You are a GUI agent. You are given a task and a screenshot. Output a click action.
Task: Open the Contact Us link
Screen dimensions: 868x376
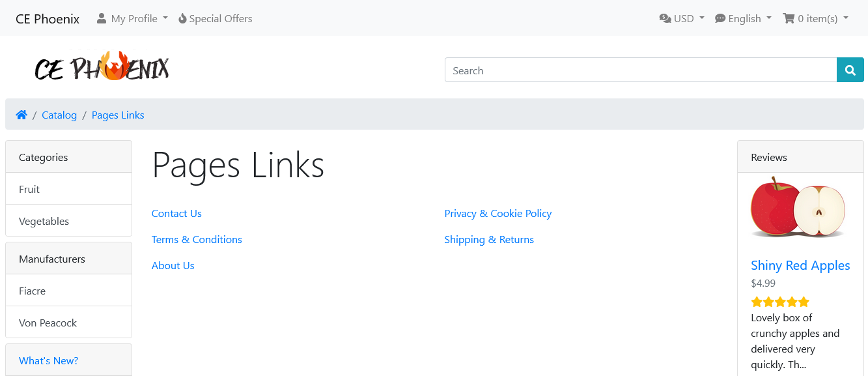(x=176, y=213)
